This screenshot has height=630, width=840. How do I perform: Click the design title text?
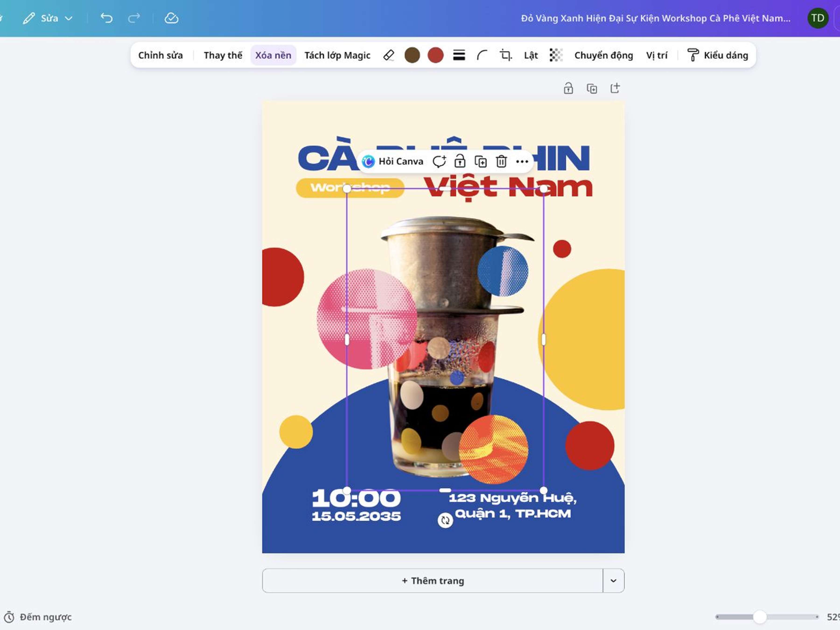coord(655,18)
